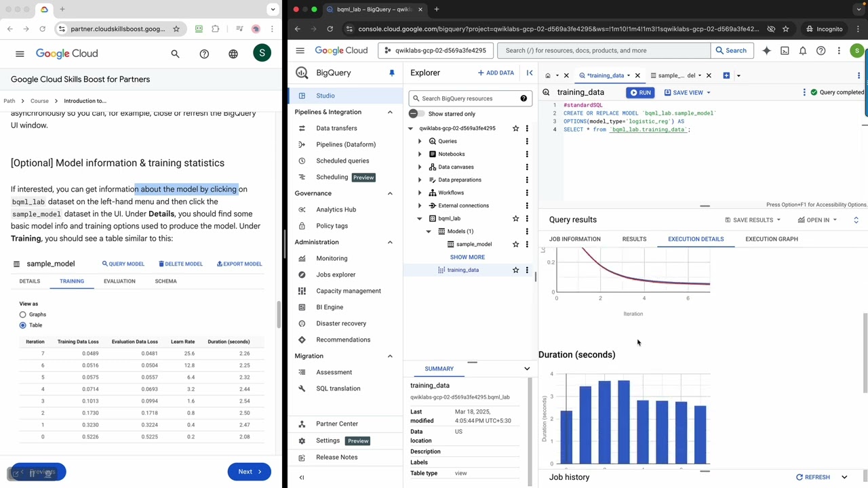Image resolution: width=868 pixels, height=488 pixels.
Task: Open Data transfers in the sidebar
Action: click(336, 128)
